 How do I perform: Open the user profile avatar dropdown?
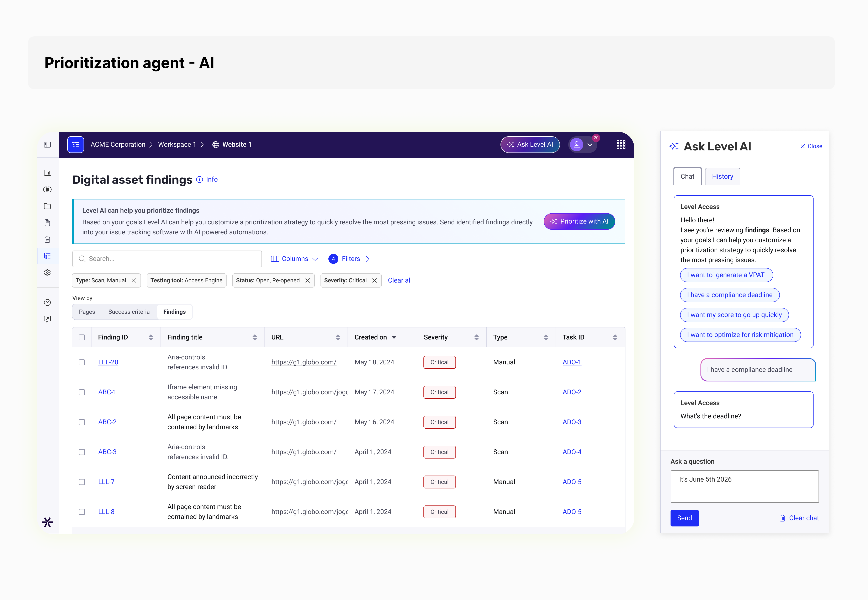click(582, 145)
